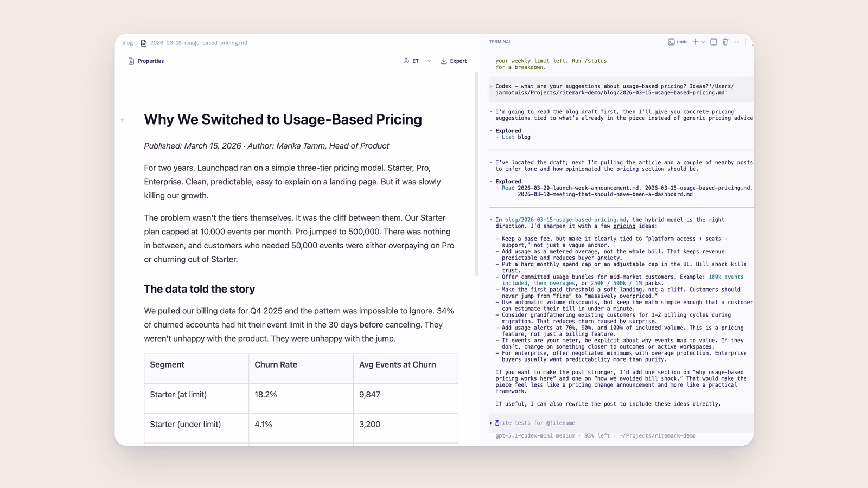The height and width of the screenshot is (488, 868).
Task: Kill terminal with the trash icon
Action: click(725, 42)
